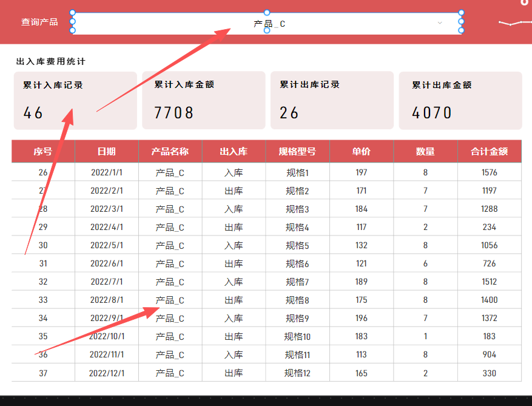The image size is (532, 406).
Task: Select the 累计入库金额 card showing 7708
Action: point(204,100)
